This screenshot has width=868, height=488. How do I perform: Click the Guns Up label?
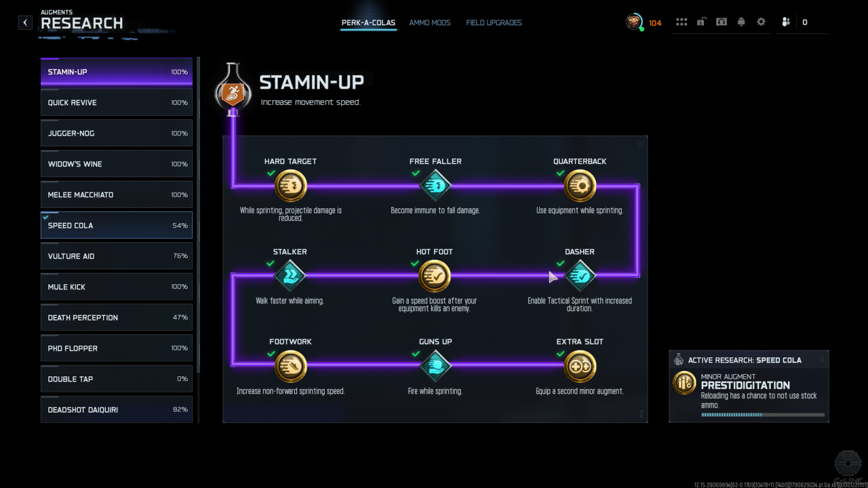pos(435,342)
